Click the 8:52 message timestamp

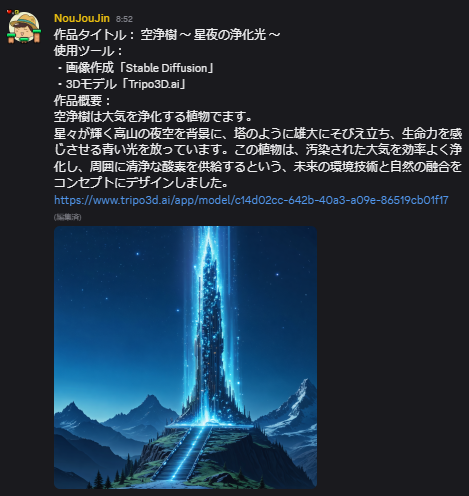[x=124, y=19]
